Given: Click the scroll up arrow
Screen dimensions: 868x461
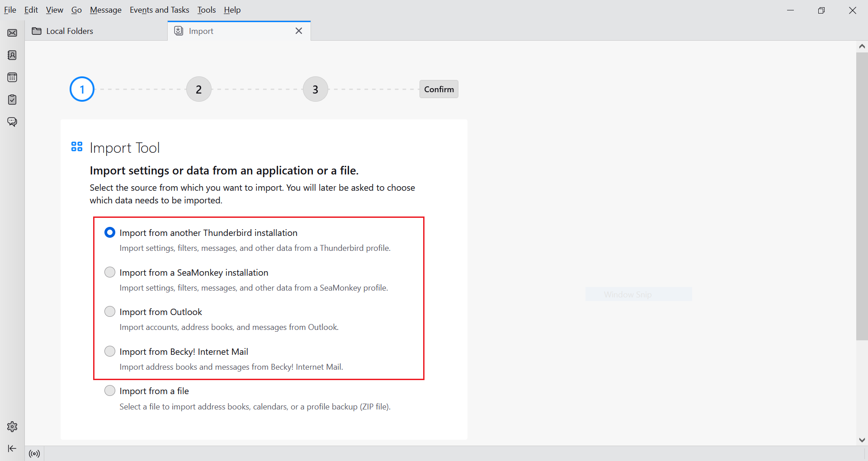Looking at the screenshot, I should click(862, 47).
